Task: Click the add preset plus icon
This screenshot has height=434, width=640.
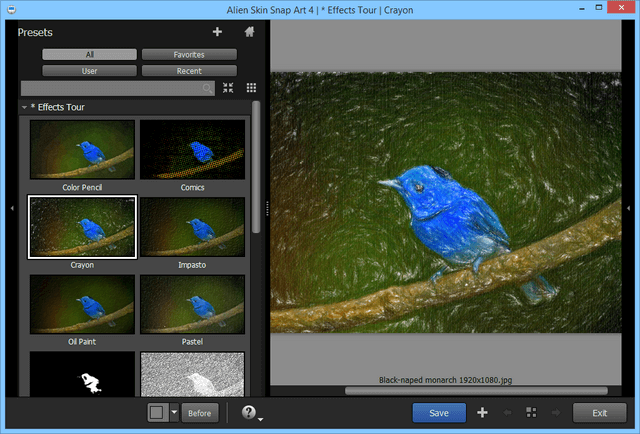Action: pos(217,32)
